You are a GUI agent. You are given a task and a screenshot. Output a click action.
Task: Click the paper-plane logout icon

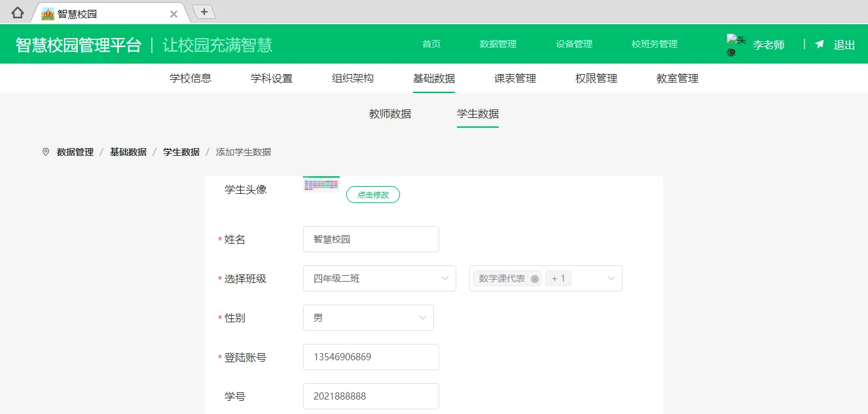click(x=820, y=45)
